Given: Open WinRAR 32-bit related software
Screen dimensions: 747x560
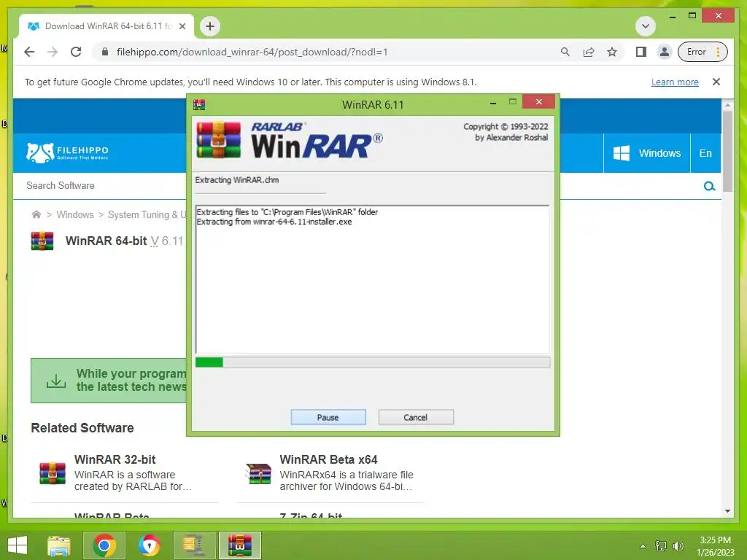Looking at the screenshot, I should tap(115, 459).
